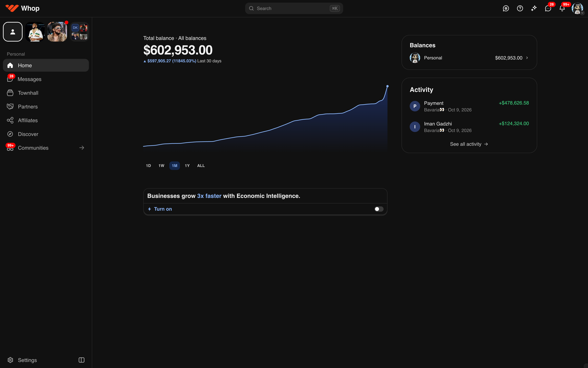Expand Communities arrow in sidebar

(82, 148)
